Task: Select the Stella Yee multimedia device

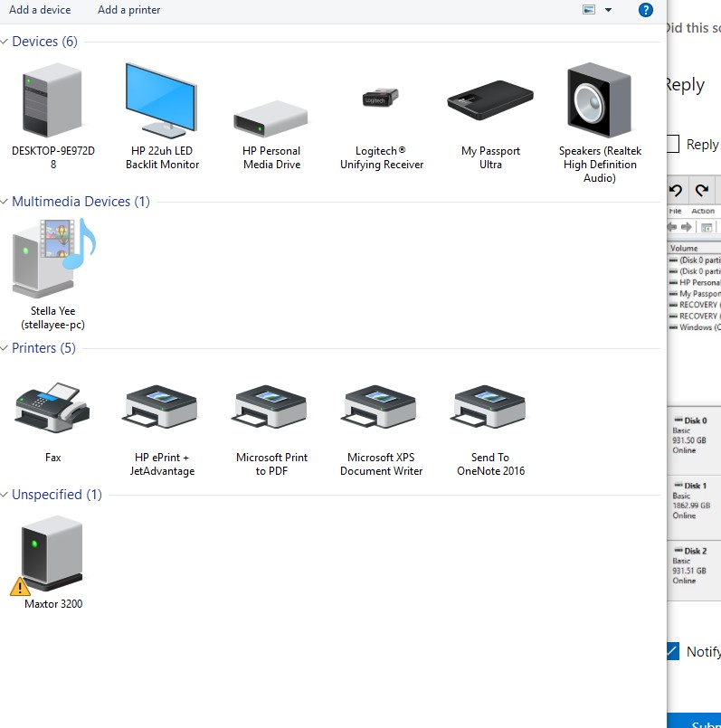Action: tap(53, 274)
